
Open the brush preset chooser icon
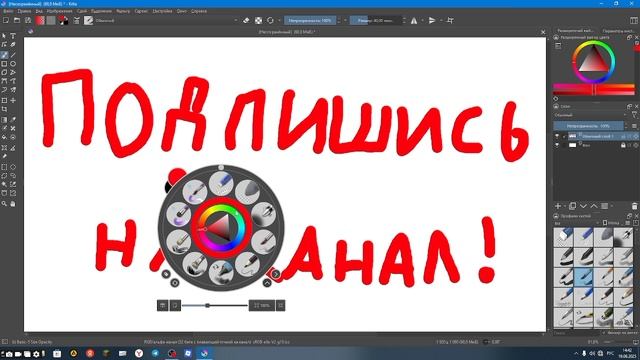tap(89, 20)
